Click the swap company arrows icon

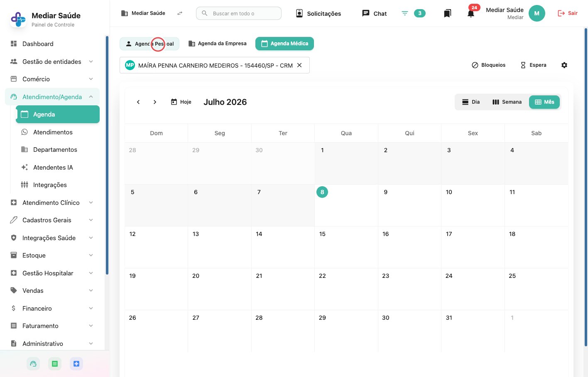click(180, 13)
